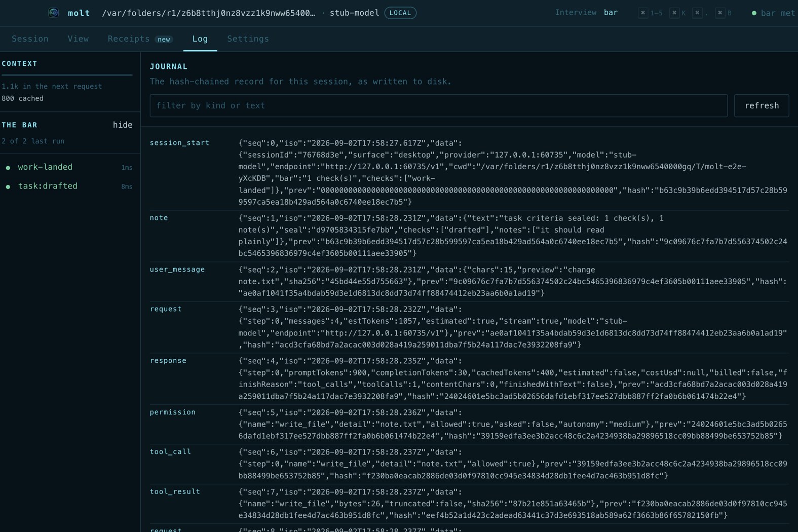
Task: Click the ⌘ B shortcut key hint
Action: pyautogui.click(x=724, y=13)
